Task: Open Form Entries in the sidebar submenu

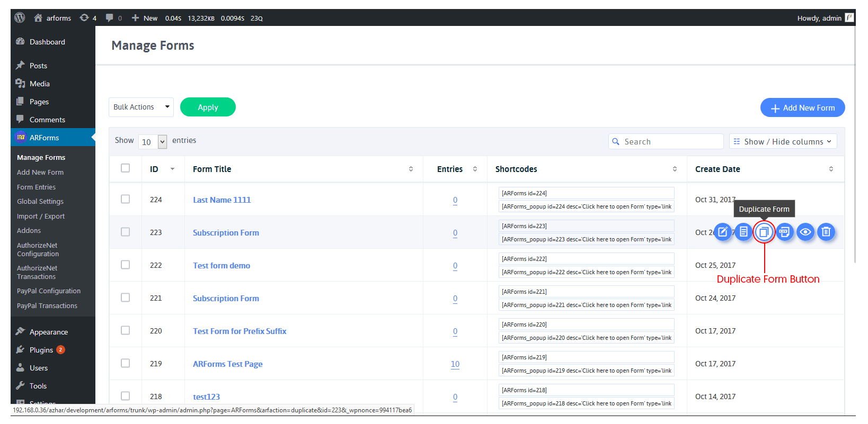Action: 36,187
